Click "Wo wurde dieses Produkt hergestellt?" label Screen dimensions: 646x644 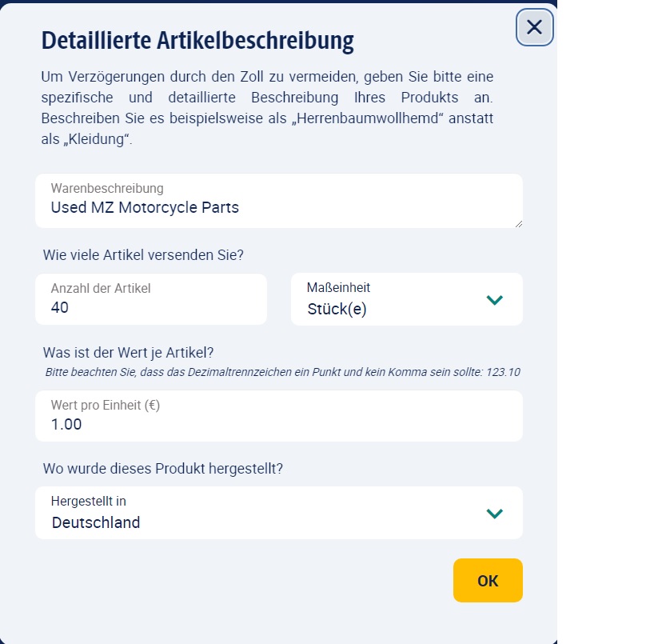click(163, 468)
